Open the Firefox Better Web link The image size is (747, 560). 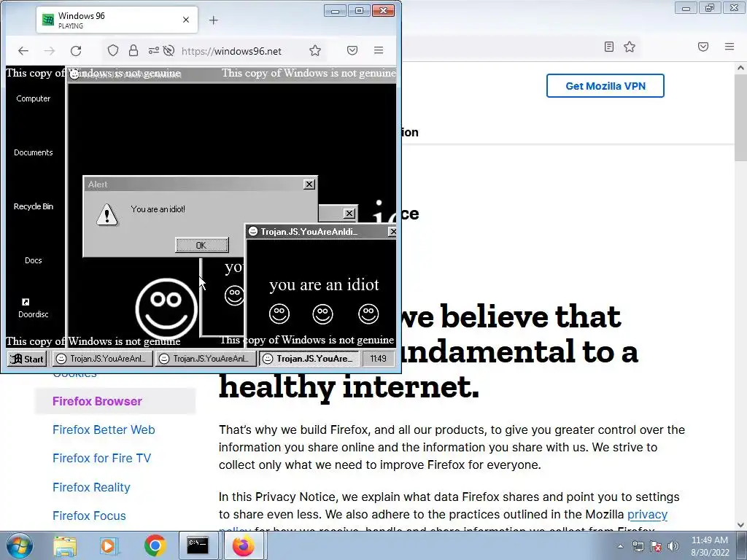tap(104, 429)
